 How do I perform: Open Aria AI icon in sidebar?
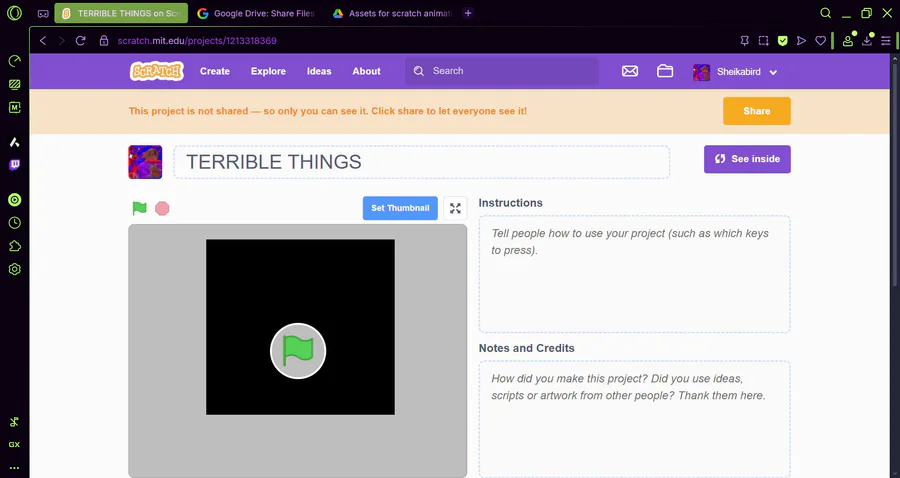click(x=14, y=142)
